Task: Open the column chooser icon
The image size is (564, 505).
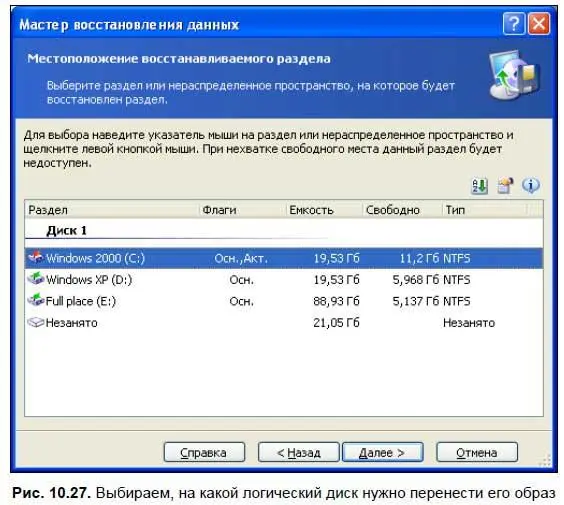Action: pos(505,186)
